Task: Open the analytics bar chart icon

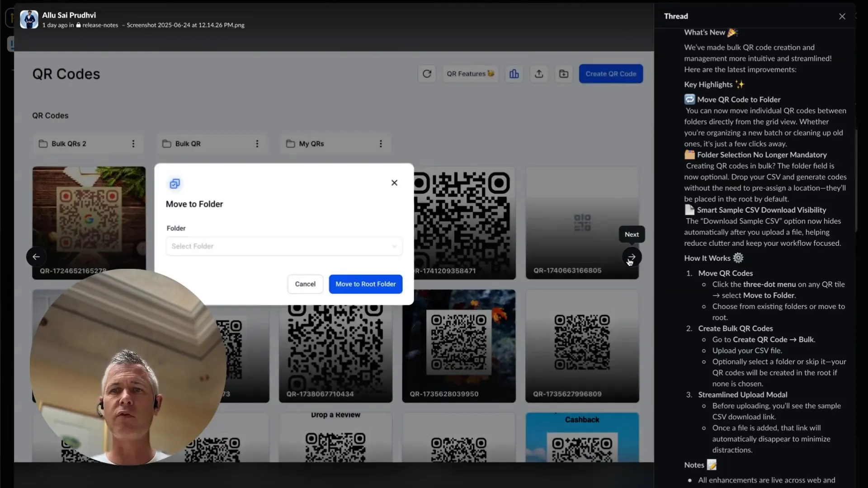Action: click(514, 74)
